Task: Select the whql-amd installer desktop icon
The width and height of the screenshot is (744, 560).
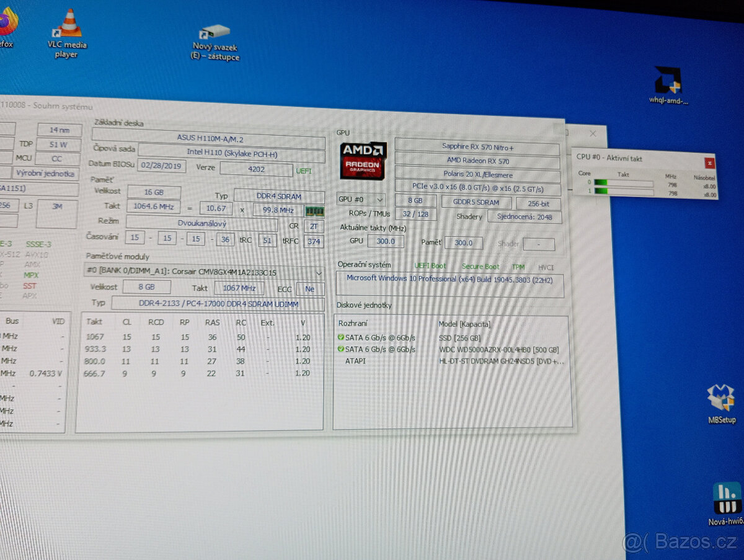Action: [x=668, y=84]
